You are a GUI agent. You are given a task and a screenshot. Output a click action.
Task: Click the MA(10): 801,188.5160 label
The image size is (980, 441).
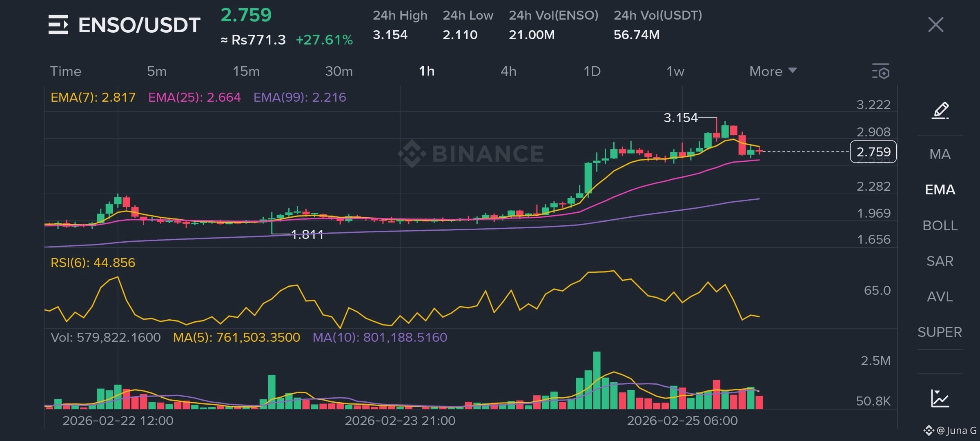[x=380, y=337]
